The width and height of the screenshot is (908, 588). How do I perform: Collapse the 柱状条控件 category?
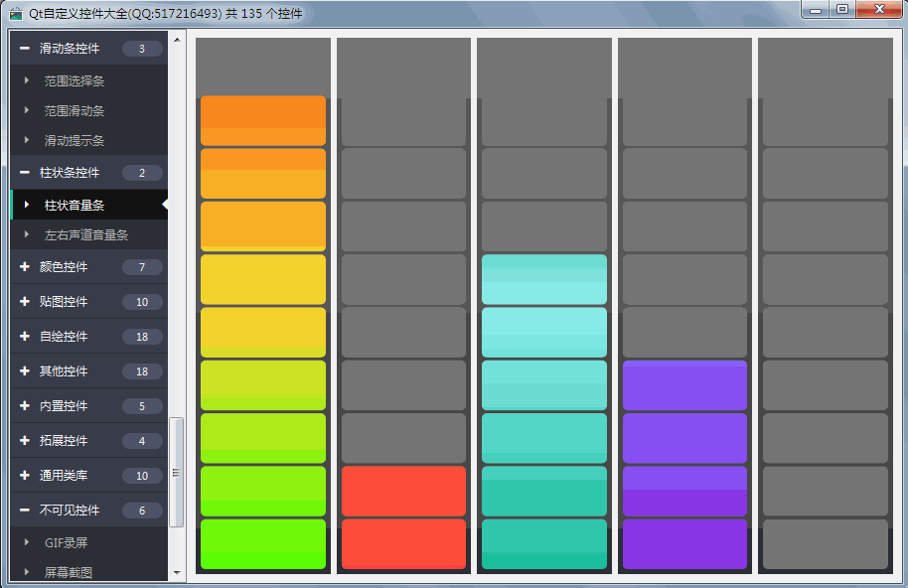[70, 173]
